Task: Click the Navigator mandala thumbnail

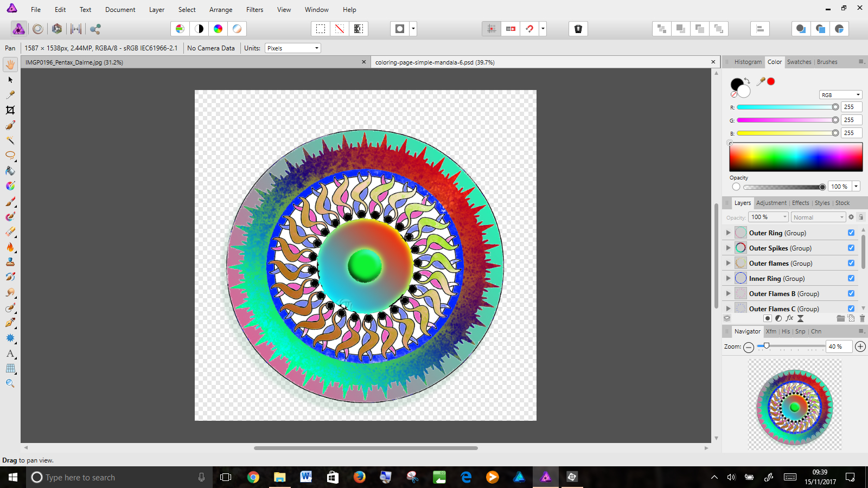Action: point(795,404)
